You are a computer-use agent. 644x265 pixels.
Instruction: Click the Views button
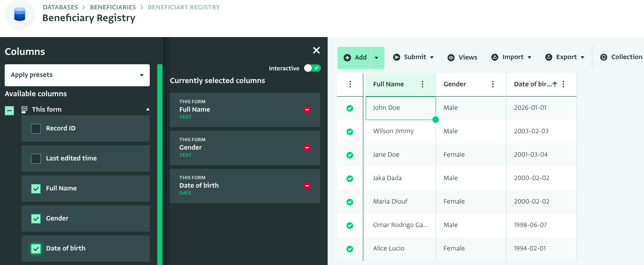click(462, 57)
